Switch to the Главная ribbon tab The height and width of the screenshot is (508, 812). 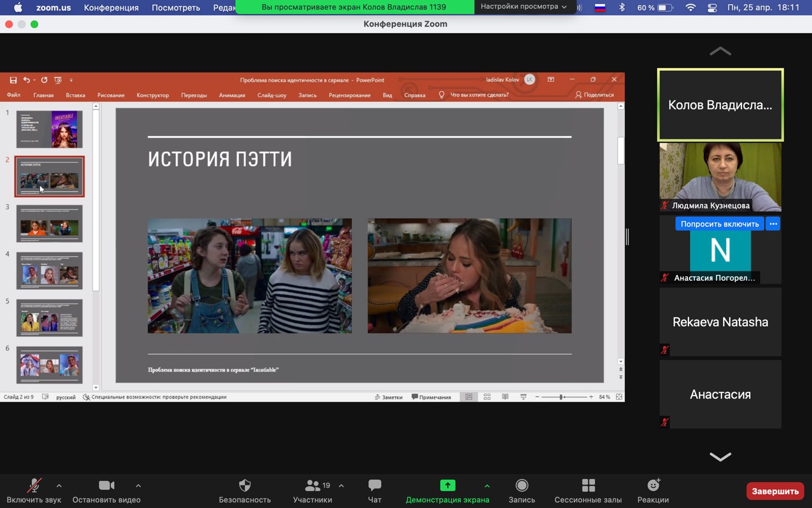pos(44,95)
